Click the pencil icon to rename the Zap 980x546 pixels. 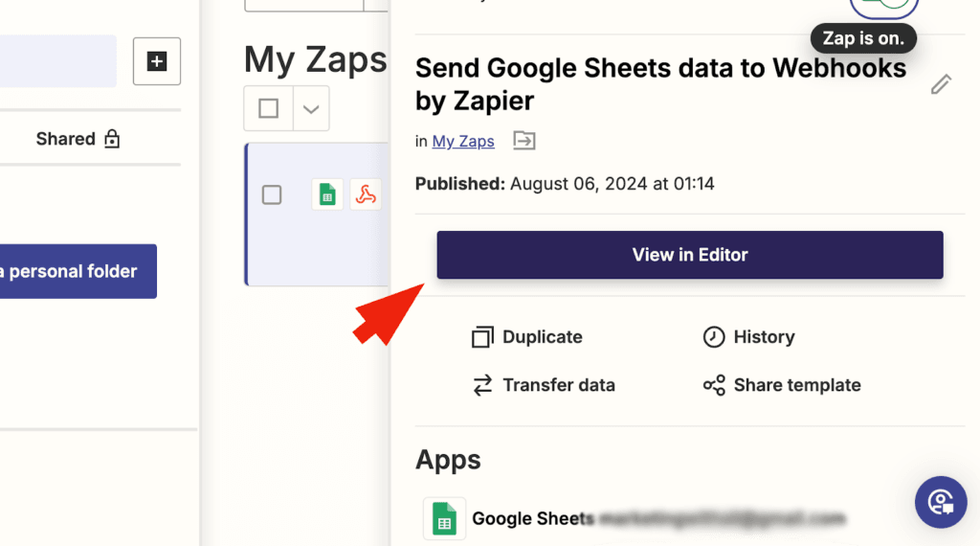click(x=941, y=84)
